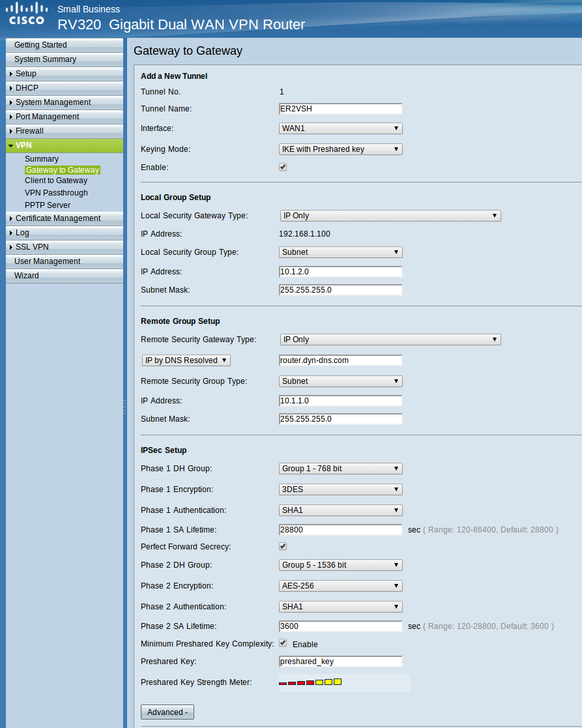Open the Getting Started page
This screenshot has height=728, width=582.
coord(65,44)
